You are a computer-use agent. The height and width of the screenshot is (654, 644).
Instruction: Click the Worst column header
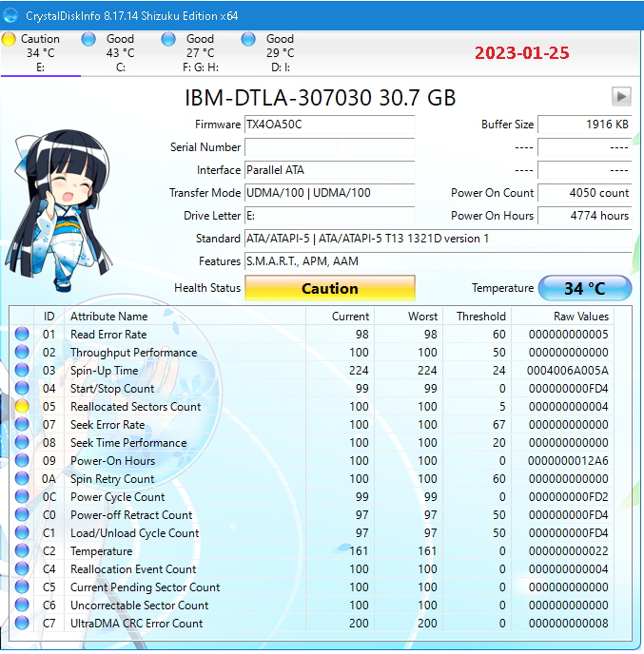409,317
